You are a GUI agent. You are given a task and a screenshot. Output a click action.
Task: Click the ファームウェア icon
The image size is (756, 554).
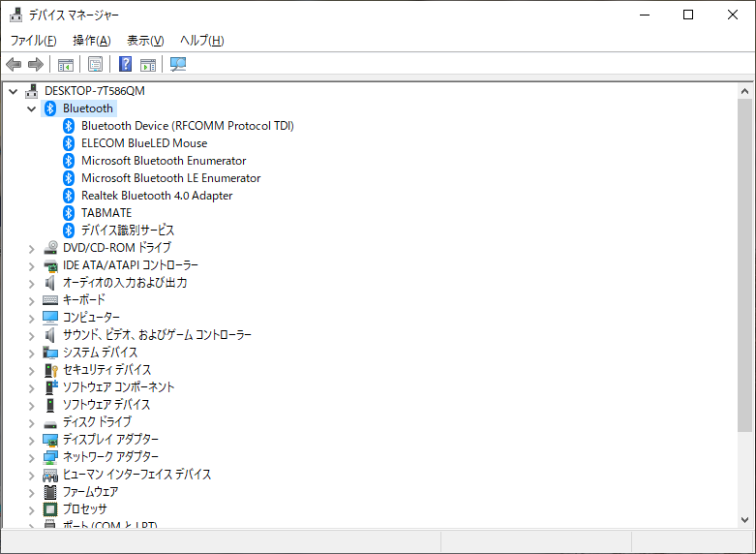pyautogui.click(x=50, y=492)
